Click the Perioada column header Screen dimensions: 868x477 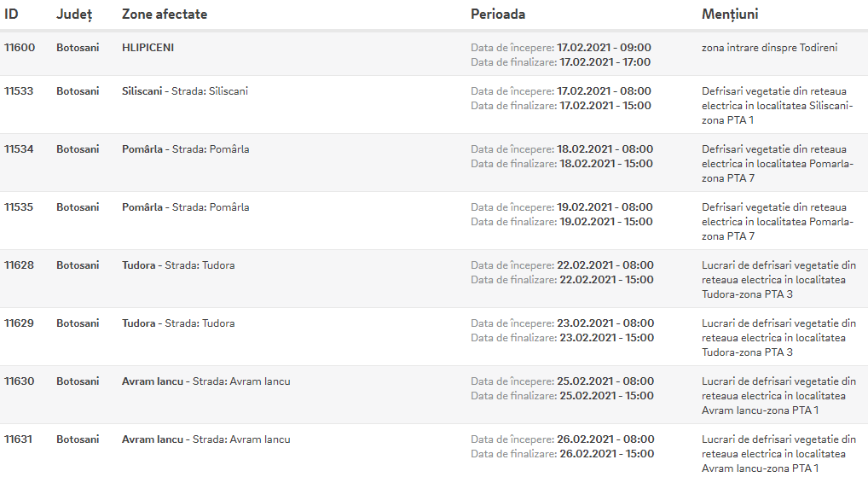pos(498,14)
